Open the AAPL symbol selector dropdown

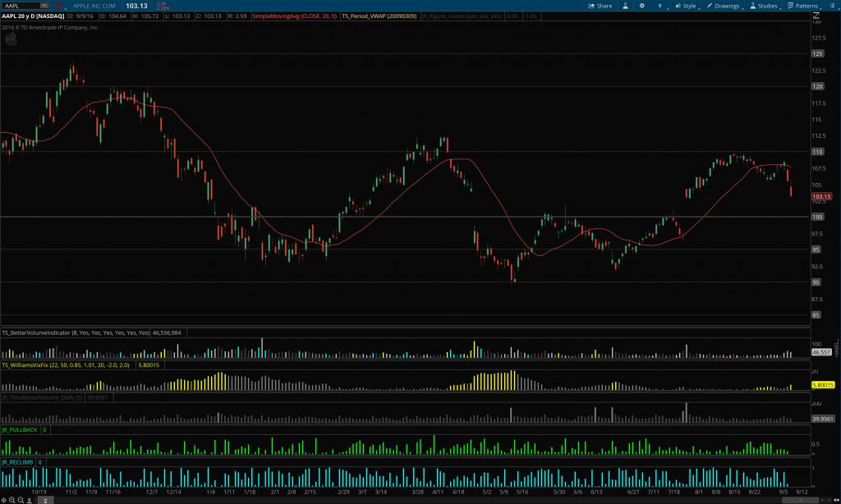coord(44,6)
